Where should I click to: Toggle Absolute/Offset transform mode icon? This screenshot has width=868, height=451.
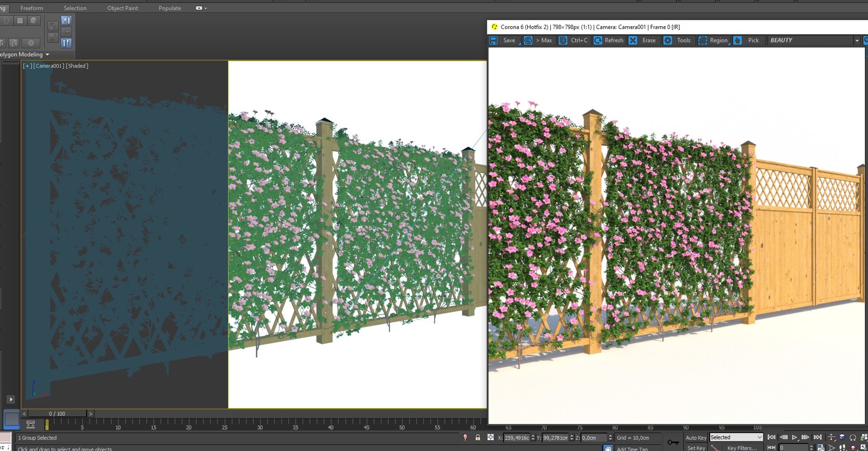click(x=491, y=437)
